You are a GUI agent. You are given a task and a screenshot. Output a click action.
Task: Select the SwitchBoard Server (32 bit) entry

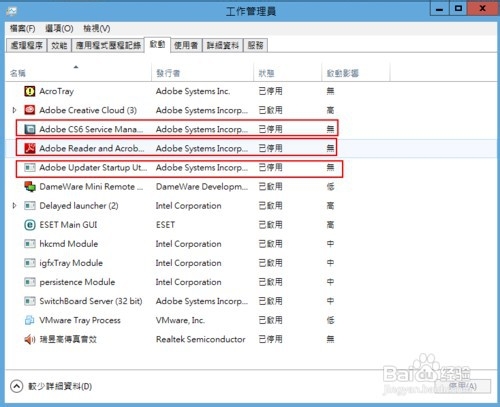point(91,301)
